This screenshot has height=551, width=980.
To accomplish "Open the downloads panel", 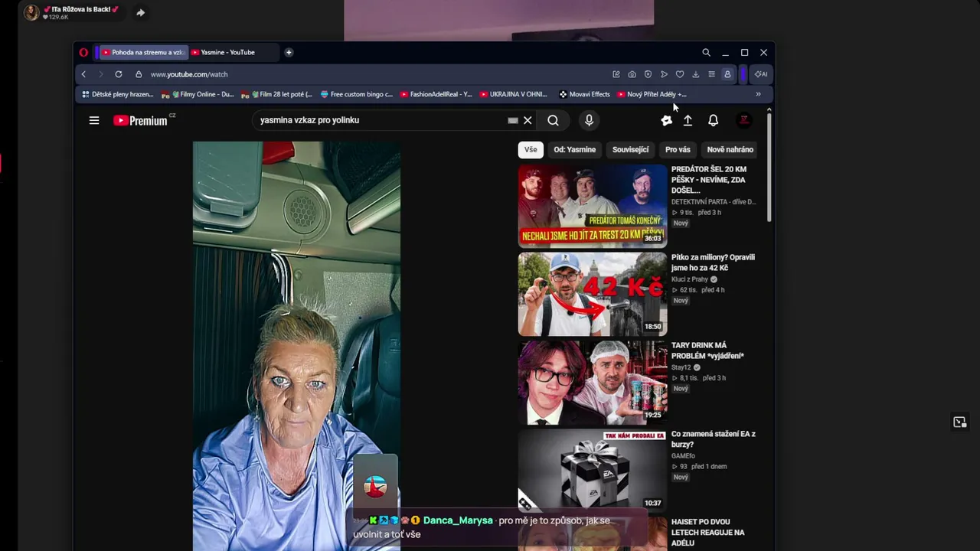I will 695,74.
